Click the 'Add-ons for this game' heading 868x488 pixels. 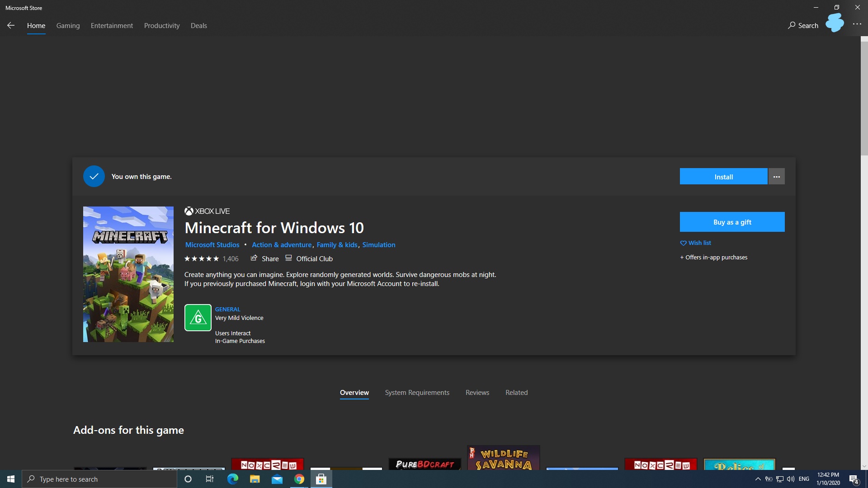coord(128,430)
